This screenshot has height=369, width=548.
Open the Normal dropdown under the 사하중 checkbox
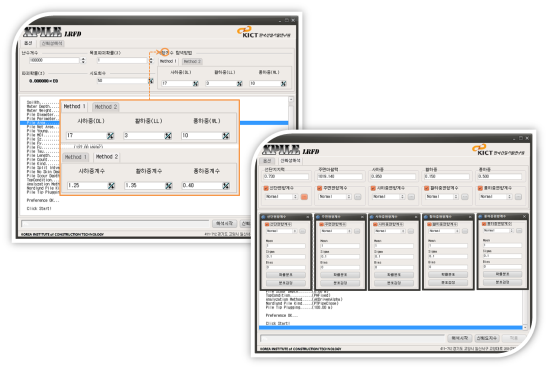[x=389, y=197]
